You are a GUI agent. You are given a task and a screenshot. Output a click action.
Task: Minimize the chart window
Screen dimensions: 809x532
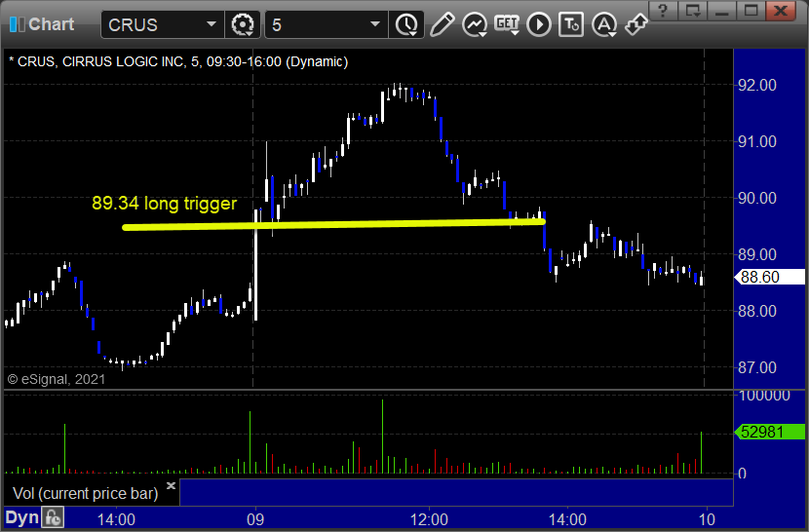tap(722, 11)
